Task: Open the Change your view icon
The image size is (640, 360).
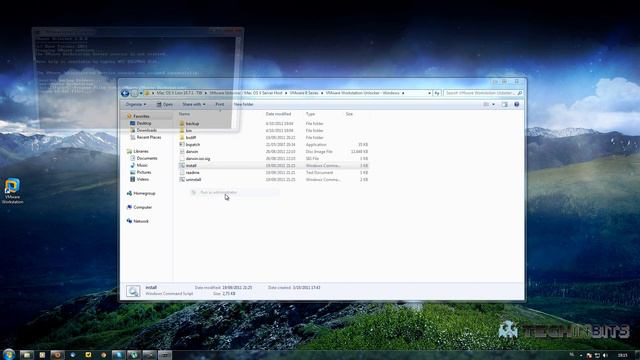Action: pyautogui.click(x=486, y=104)
